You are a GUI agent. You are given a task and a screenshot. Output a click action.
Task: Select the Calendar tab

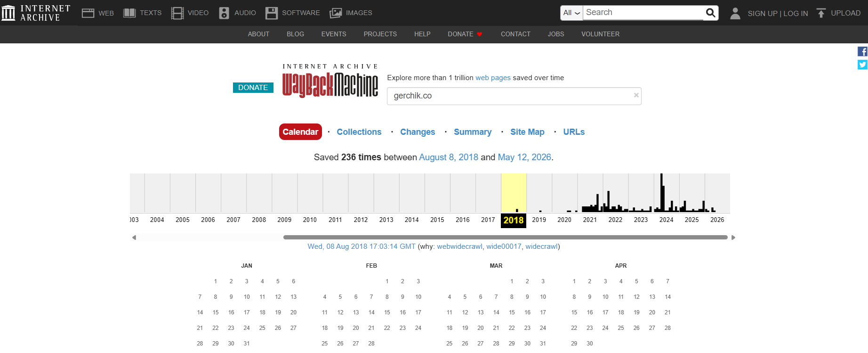tap(300, 132)
